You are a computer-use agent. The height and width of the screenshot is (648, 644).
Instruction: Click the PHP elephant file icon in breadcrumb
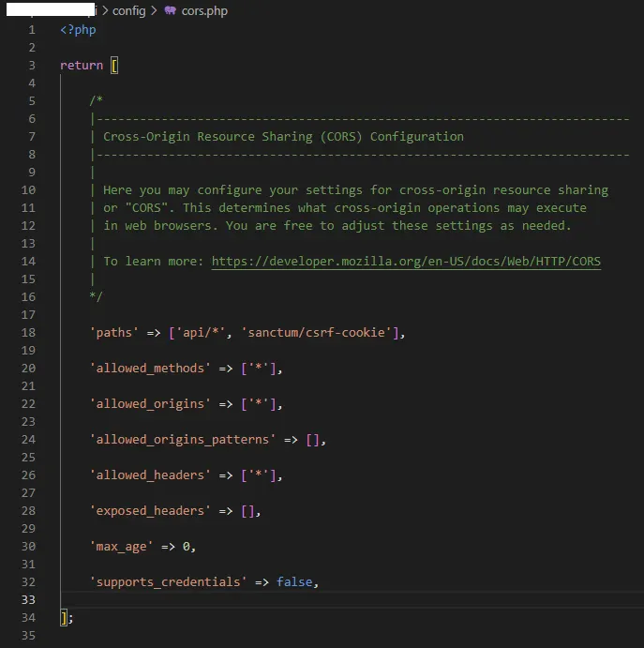(x=171, y=10)
